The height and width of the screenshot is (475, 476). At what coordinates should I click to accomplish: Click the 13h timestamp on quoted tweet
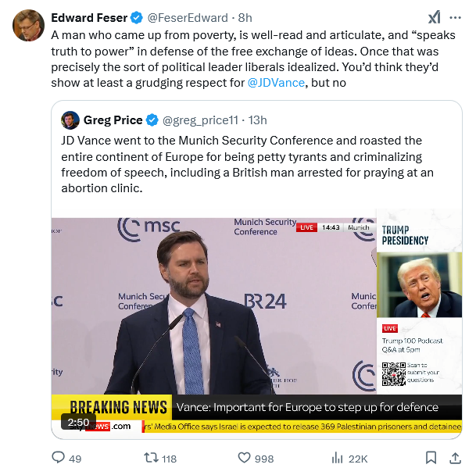pyautogui.click(x=256, y=120)
